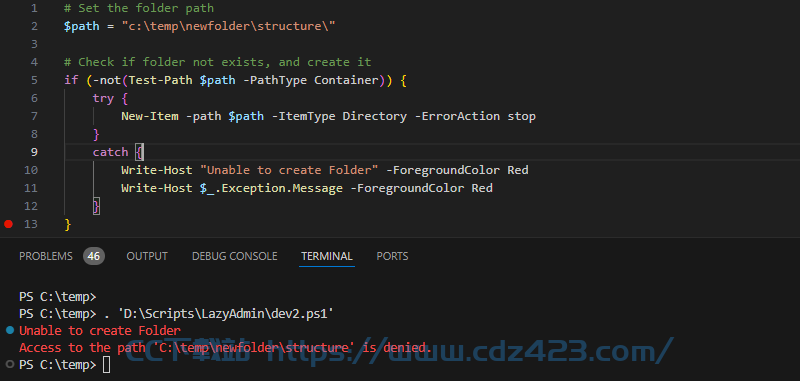Switch to the PROBLEMS panel tab
This screenshot has height=381, width=800.
coord(46,256)
